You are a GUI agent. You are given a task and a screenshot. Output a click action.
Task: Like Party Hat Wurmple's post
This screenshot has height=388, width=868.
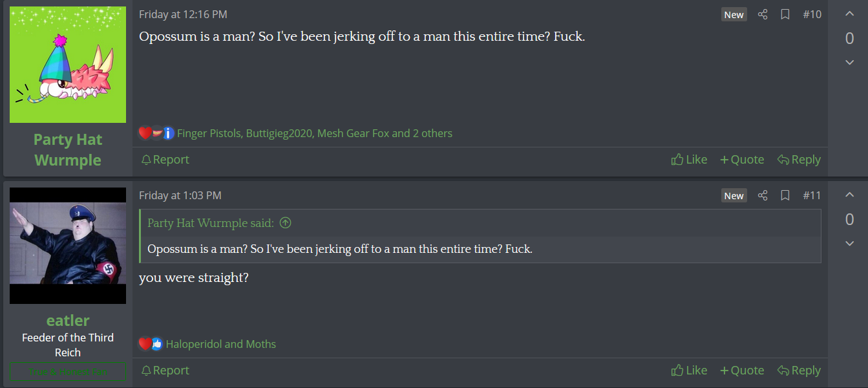click(x=689, y=160)
